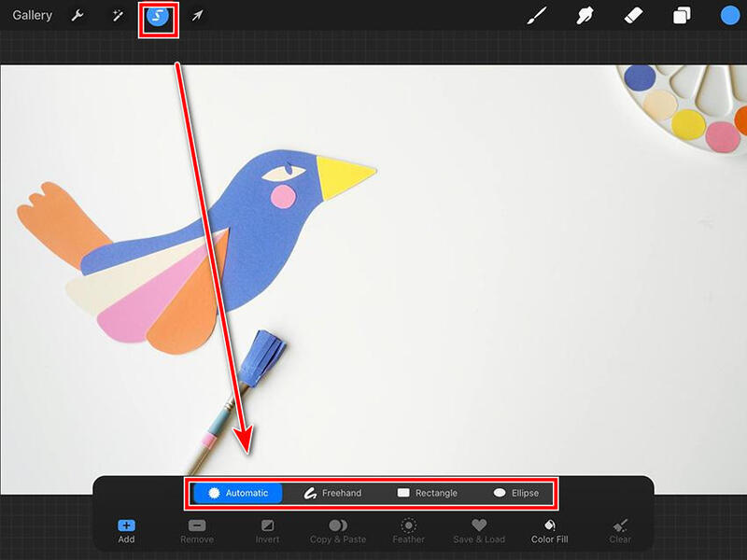Open the Feather option
Image resolution: width=747 pixels, height=560 pixels.
[x=408, y=531]
